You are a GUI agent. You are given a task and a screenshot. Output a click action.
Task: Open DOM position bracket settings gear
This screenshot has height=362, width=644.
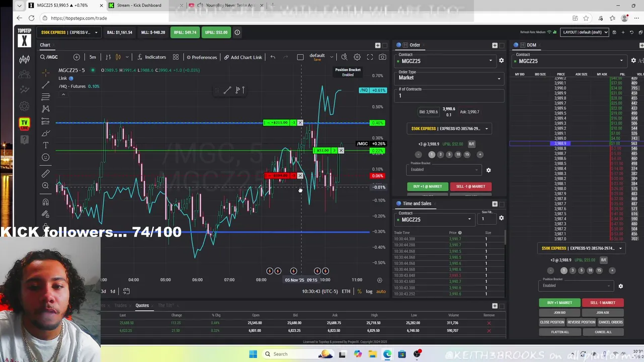[620, 286]
